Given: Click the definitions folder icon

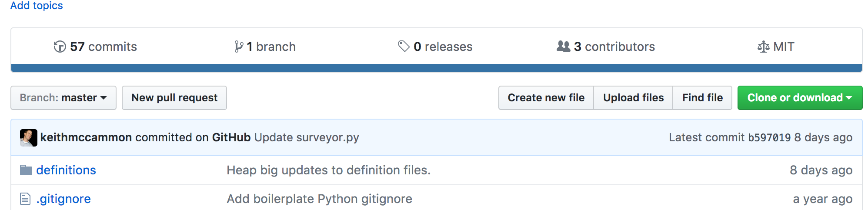Looking at the screenshot, I should pos(26,170).
